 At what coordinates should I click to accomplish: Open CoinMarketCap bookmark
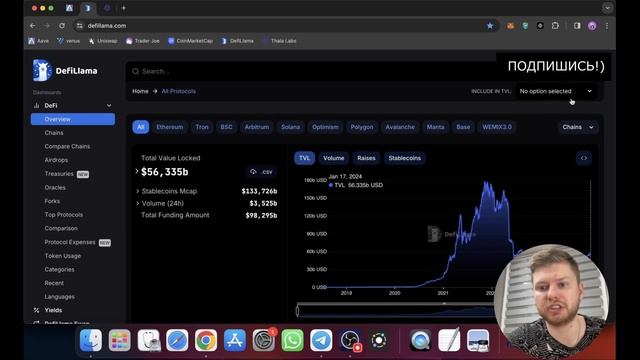pos(190,41)
